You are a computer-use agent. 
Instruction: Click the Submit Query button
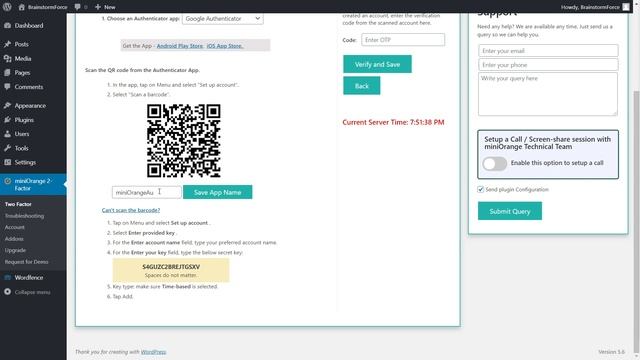510,211
